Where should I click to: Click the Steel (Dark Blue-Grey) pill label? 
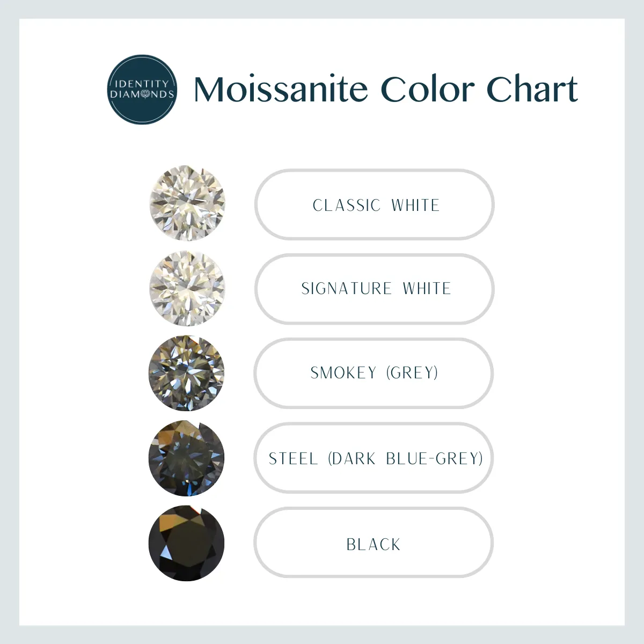coord(374,458)
